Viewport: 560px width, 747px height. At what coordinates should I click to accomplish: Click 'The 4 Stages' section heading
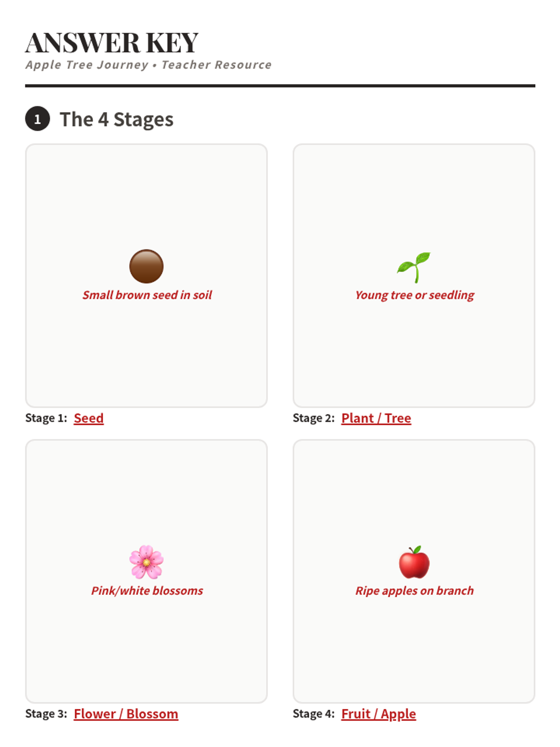[117, 120]
